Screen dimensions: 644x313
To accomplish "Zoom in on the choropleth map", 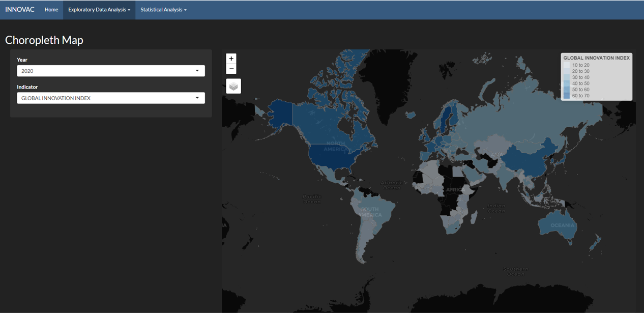I will (x=231, y=59).
